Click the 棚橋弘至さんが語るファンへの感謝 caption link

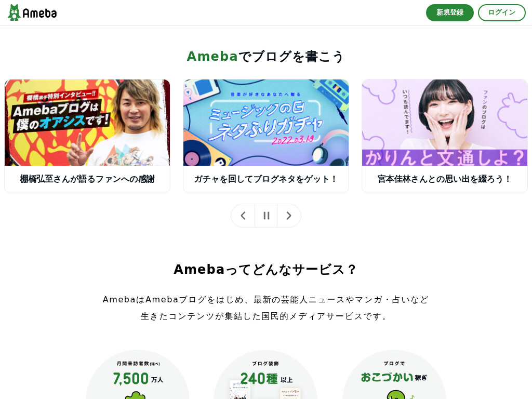(x=87, y=179)
